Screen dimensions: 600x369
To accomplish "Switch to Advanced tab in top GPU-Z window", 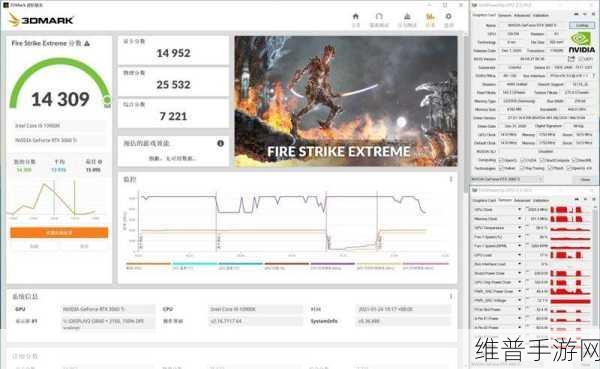I will pos(522,15).
